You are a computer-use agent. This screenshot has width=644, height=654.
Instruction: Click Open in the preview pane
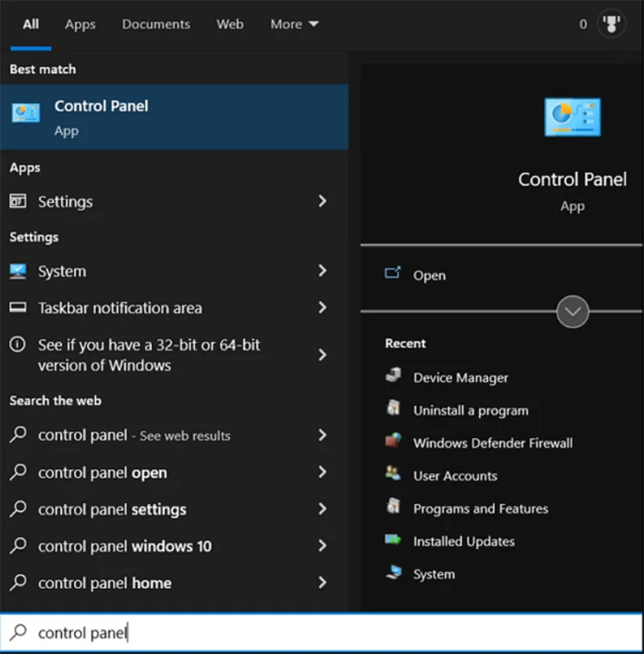(x=429, y=275)
